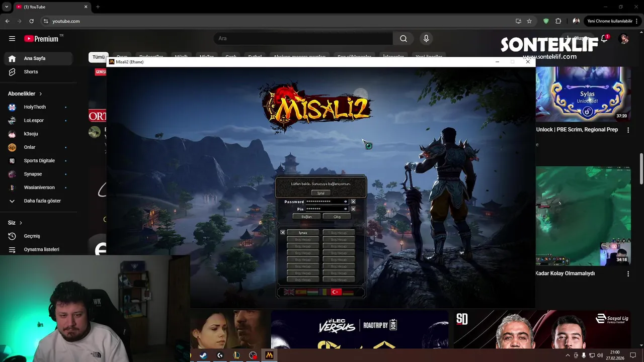Open YouTube hamburger guide menu
Image resolution: width=644 pixels, height=362 pixels.
tap(12, 38)
